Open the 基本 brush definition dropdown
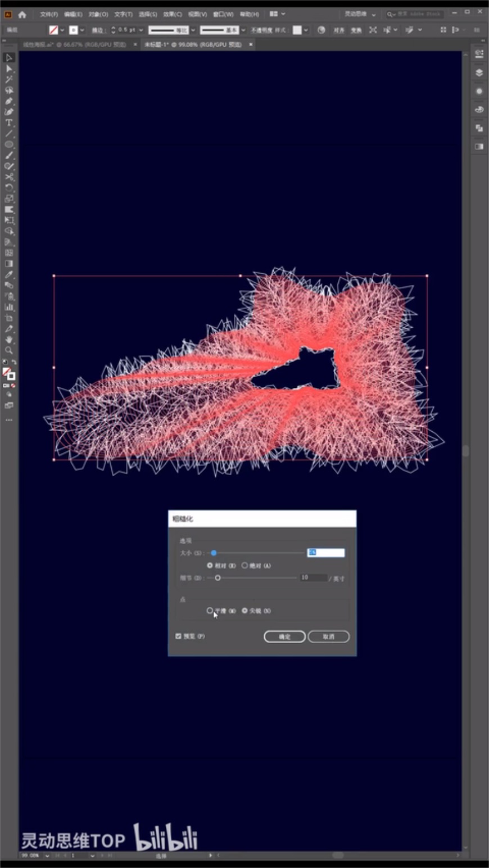Image resolution: width=489 pixels, height=868 pixels. point(243,30)
